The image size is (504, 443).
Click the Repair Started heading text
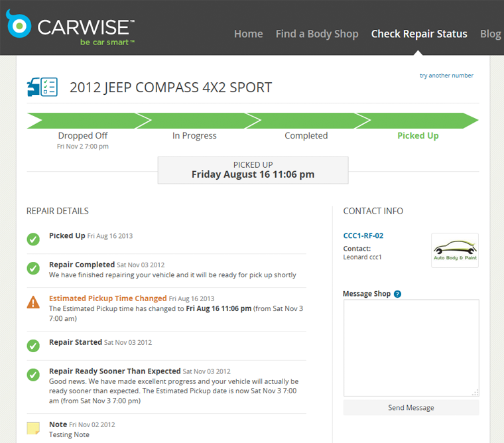(x=76, y=342)
